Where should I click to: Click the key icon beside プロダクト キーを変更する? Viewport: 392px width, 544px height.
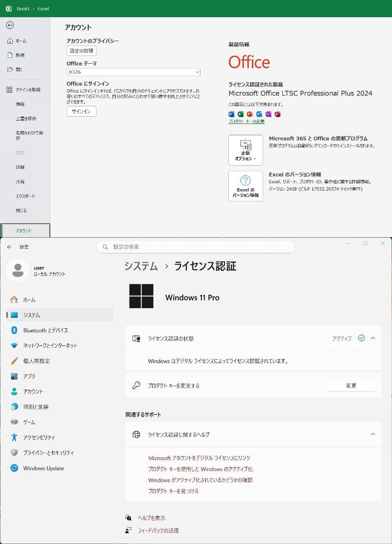(136, 385)
